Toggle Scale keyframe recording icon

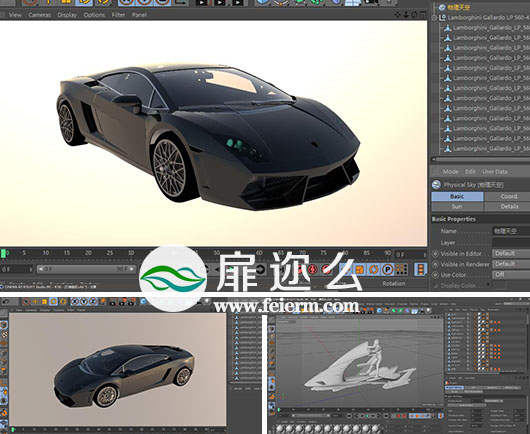pos(360,269)
